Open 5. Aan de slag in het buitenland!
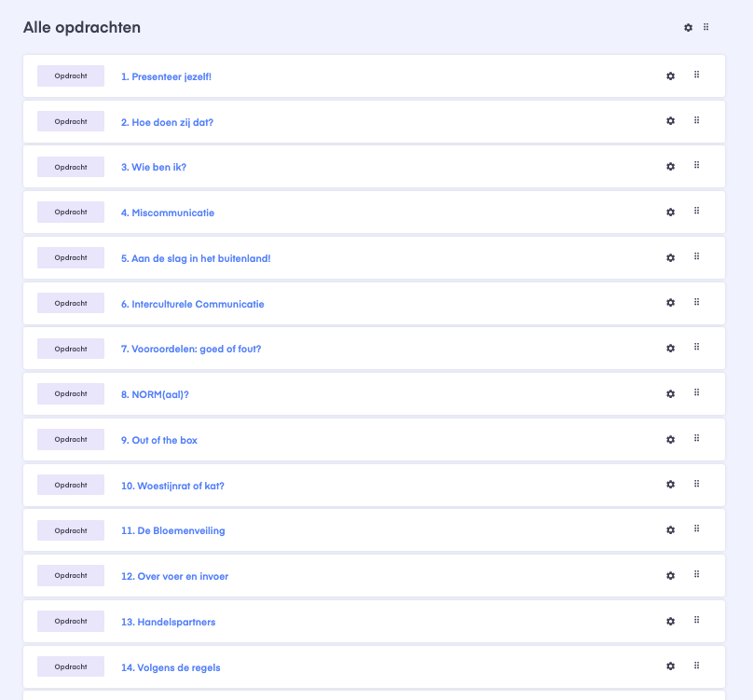The height and width of the screenshot is (700, 753). coord(196,258)
